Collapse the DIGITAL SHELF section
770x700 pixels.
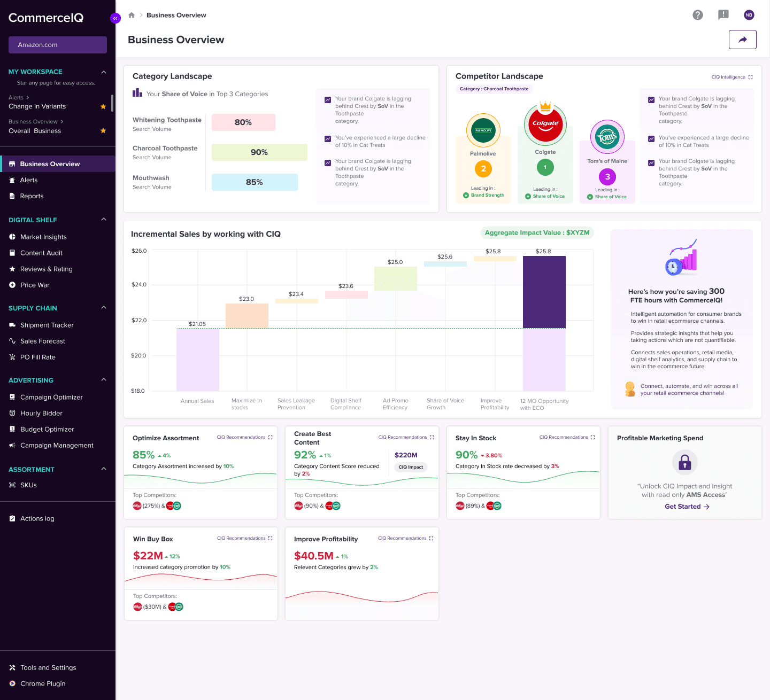pos(104,219)
